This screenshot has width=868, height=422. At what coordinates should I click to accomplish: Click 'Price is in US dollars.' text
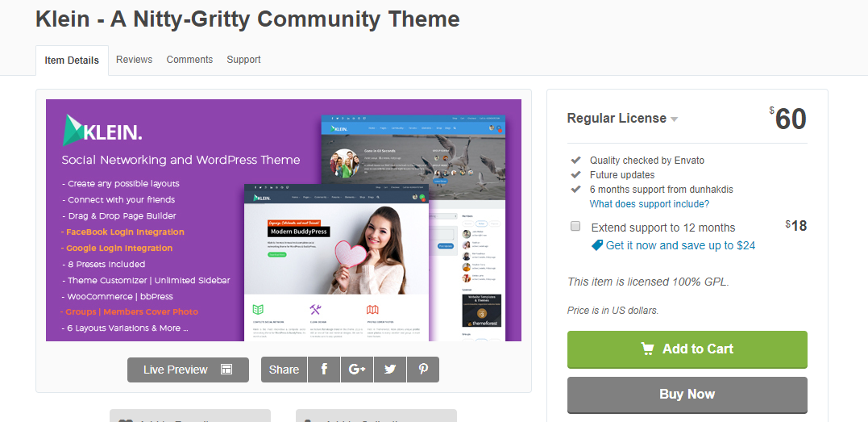tap(613, 311)
